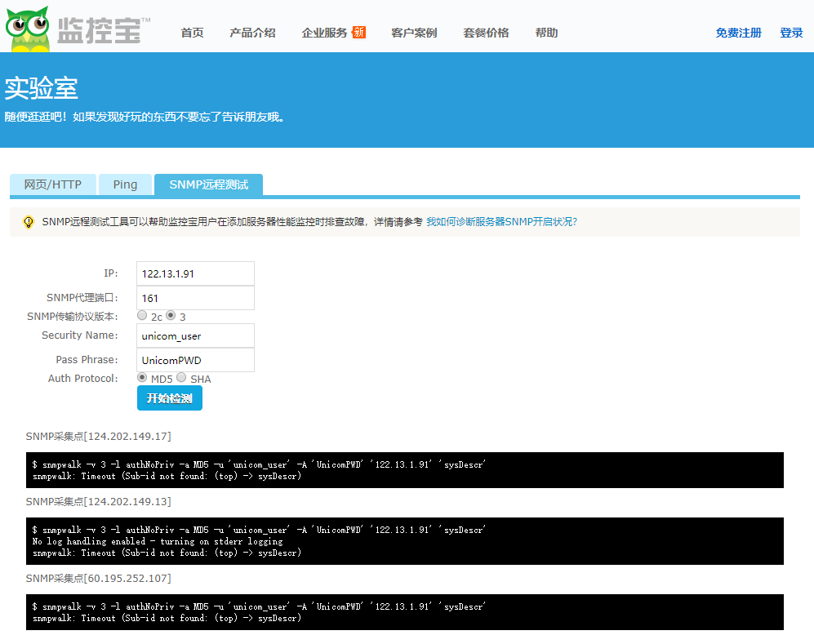The height and width of the screenshot is (644, 814).
Task: Switch to the 网页/HTTP tab
Action: pyautogui.click(x=53, y=184)
